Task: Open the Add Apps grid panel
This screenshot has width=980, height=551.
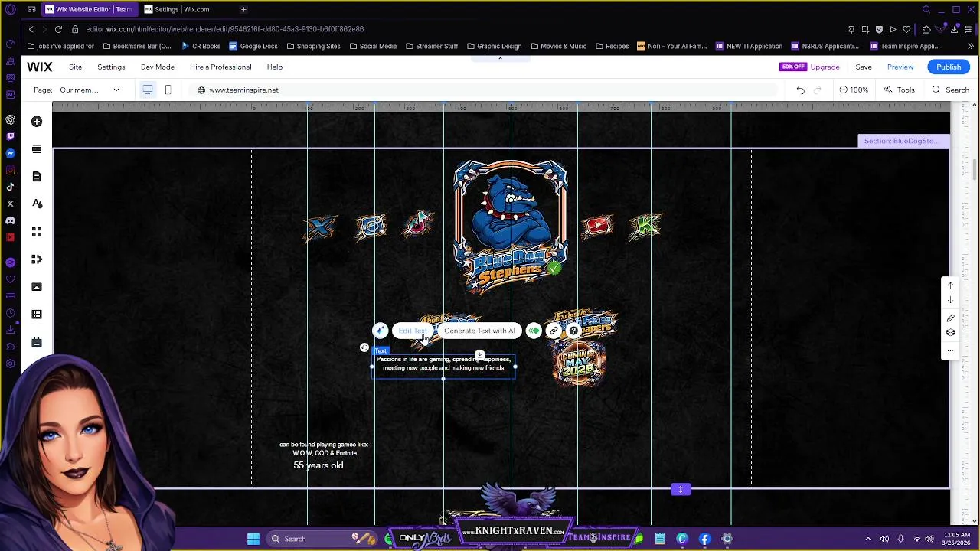Action: pyautogui.click(x=37, y=232)
